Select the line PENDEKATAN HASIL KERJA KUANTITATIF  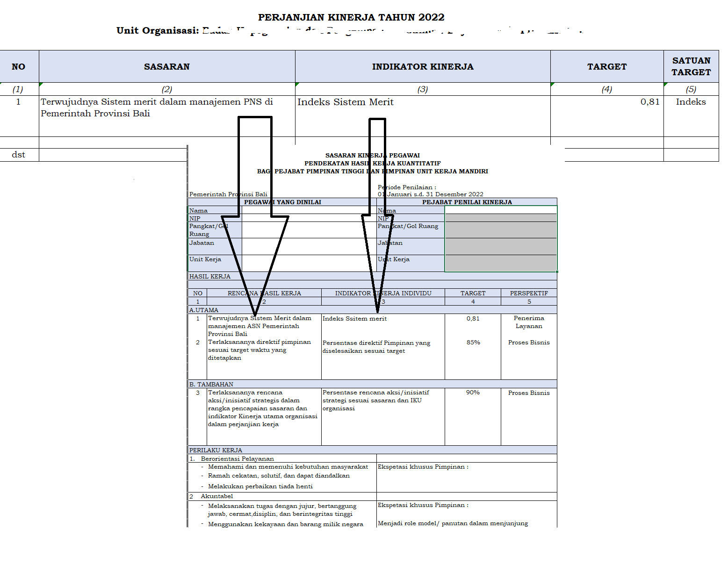[x=373, y=163]
